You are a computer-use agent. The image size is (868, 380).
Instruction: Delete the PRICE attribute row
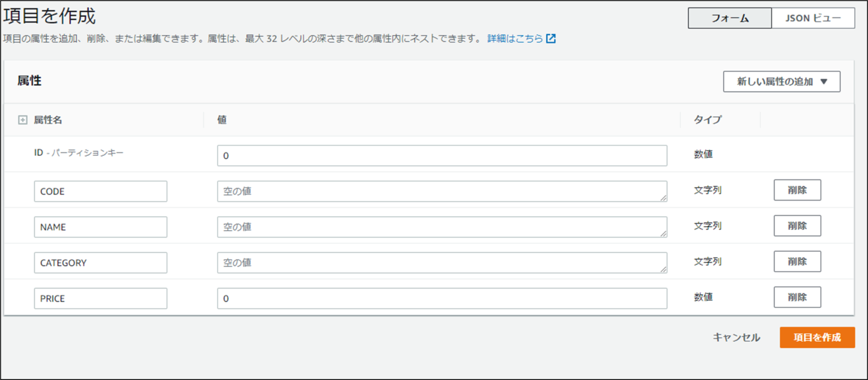[797, 297]
